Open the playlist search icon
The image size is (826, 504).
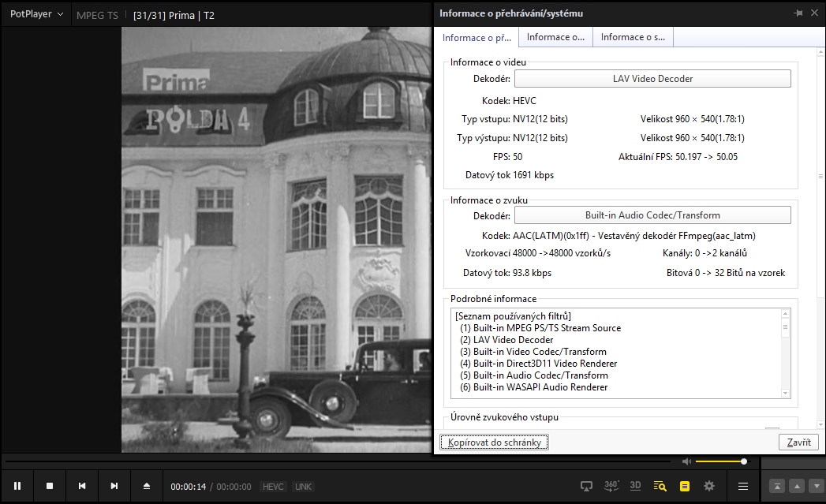click(660, 486)
